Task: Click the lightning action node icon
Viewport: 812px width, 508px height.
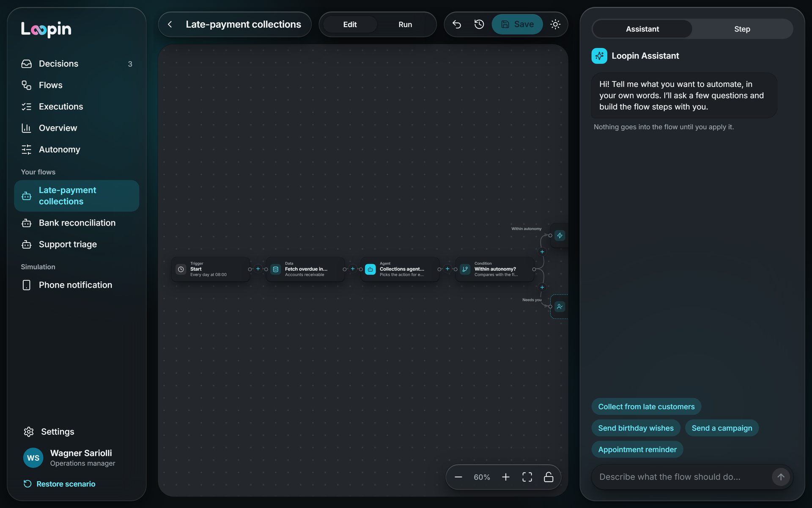Action: click(560, 235)
